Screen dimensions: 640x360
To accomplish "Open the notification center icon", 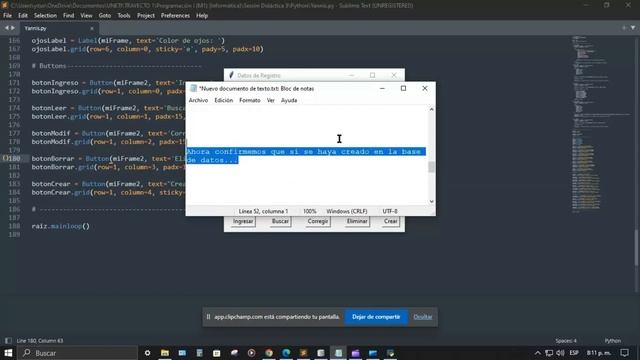I will 624,353.
